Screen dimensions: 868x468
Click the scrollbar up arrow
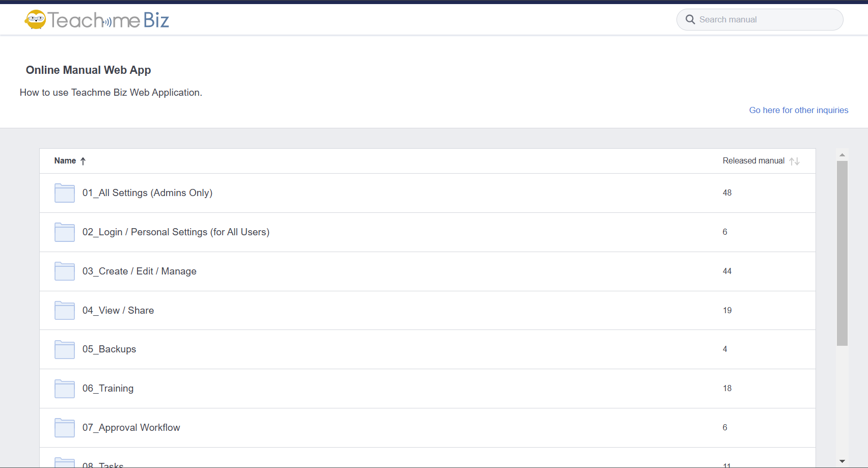[842, 155]
